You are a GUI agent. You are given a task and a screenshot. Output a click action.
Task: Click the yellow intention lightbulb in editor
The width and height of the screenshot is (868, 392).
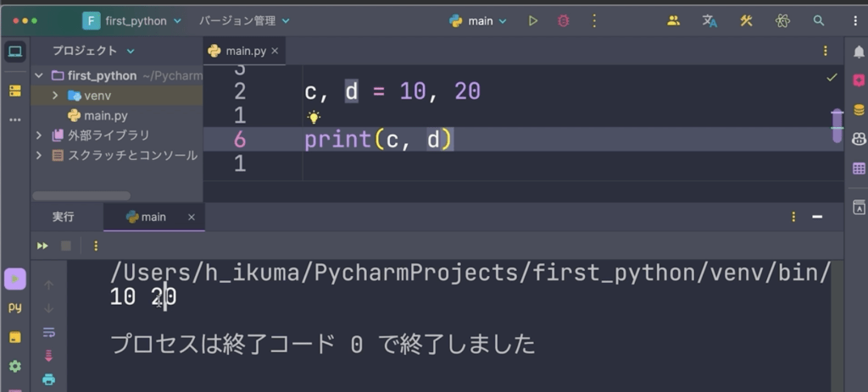(314, 118)
